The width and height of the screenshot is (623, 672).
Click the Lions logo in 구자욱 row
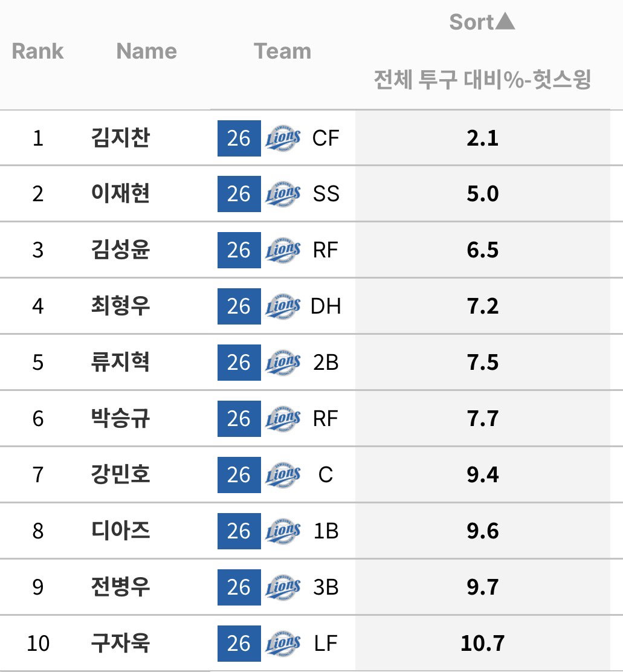[x=283, y=643]
